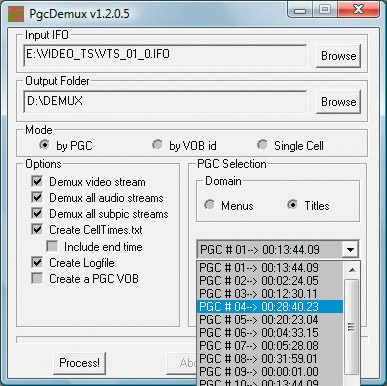Choose Single Cell mode radio button

tap(262, 145)
